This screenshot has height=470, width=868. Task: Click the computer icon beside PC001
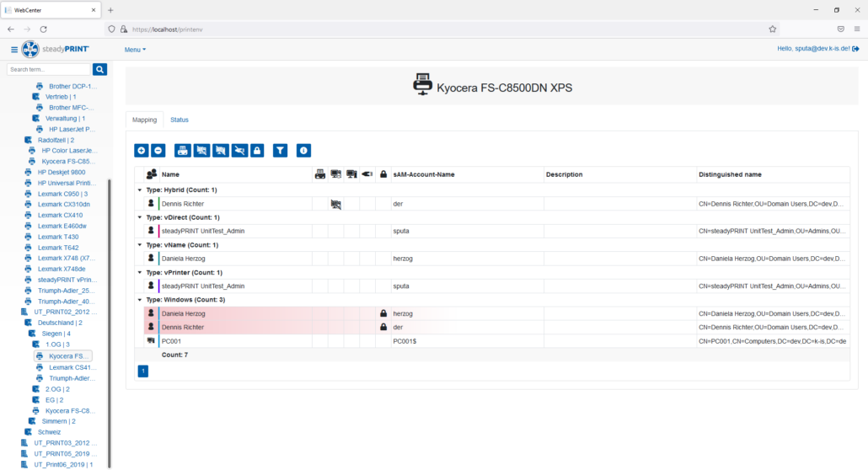(151, 341)
